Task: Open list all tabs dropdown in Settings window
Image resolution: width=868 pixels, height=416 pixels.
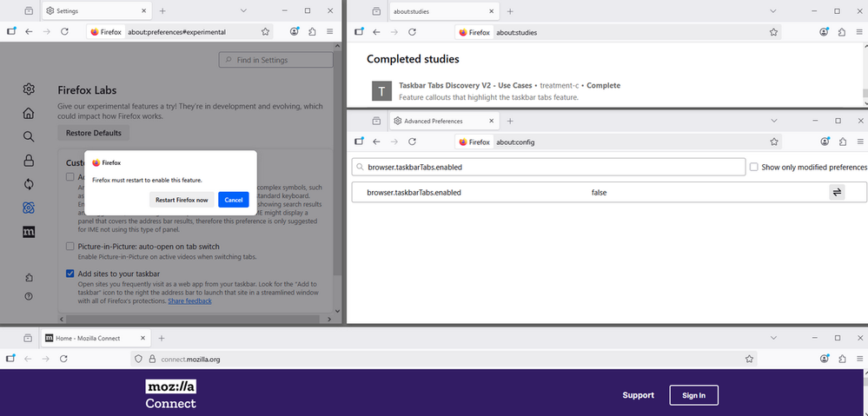Action: pos(244,10)
